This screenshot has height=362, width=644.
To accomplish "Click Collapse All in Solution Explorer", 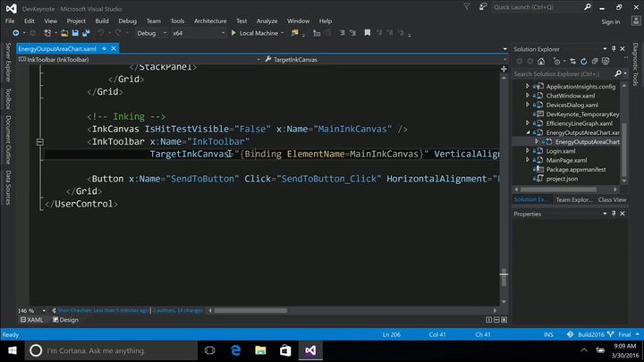I will 595,61.
